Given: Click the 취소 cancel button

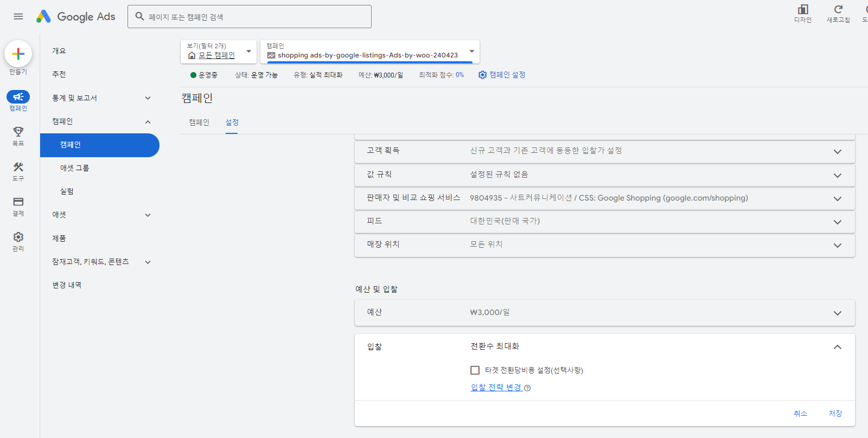Looking at the screenshot, I should tap(800, 414).
